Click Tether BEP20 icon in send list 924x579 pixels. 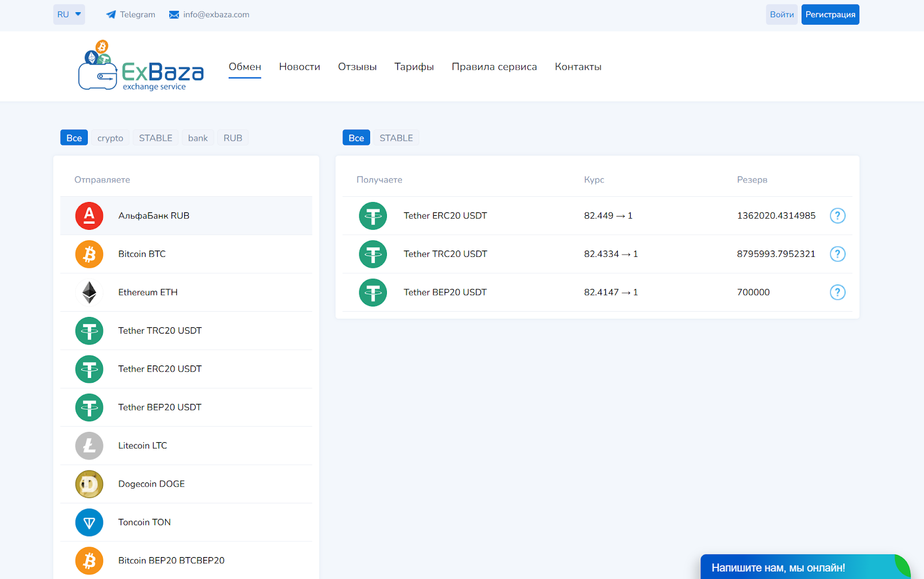coord(89,408)
